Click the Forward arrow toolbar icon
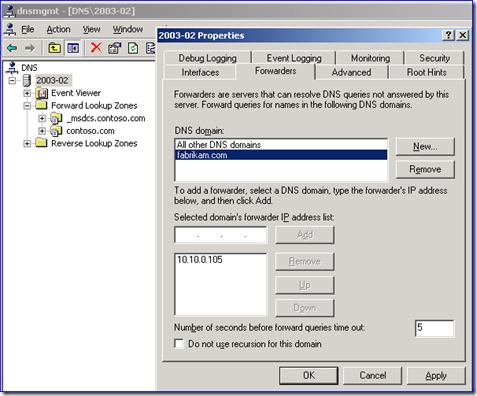 30,48
